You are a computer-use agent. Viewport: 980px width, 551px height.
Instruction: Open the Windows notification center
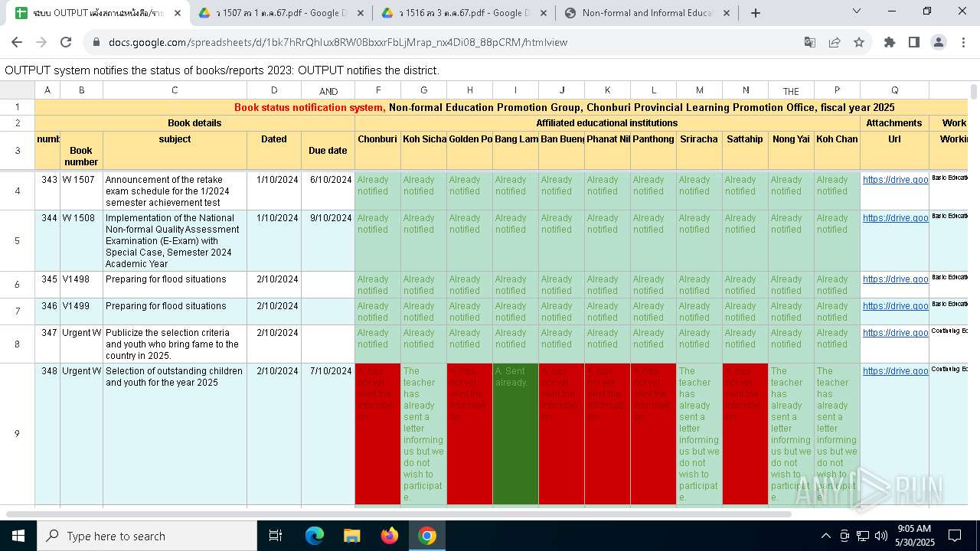pos(955,536)
